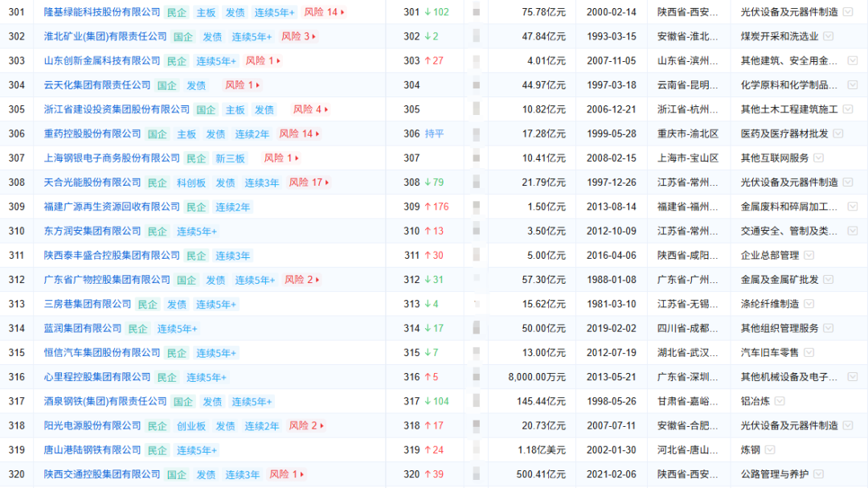This screenshot has width=868, height=488.
Task: Click 连续2年 tag for 福建广源再生资源
Action: pos(232,207)
